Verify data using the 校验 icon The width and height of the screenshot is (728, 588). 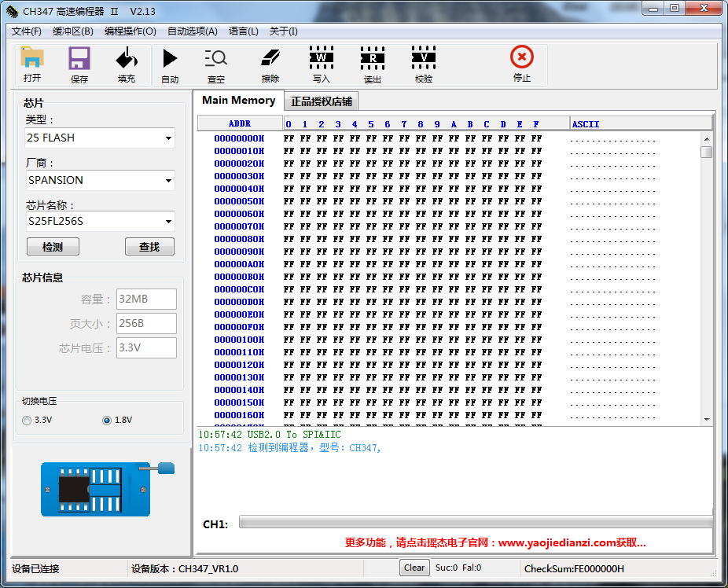pos(423,63)
